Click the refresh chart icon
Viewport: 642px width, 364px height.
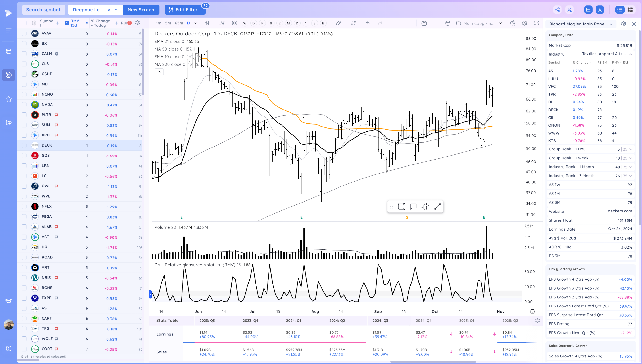coord(353,23)
